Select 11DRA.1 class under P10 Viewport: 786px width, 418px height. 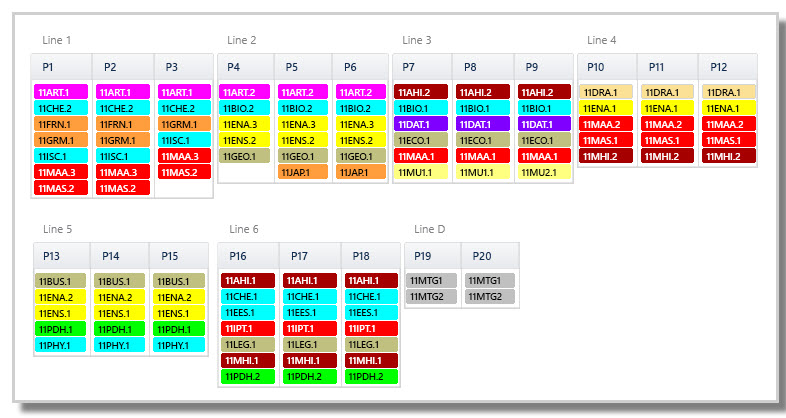point(606,92)
